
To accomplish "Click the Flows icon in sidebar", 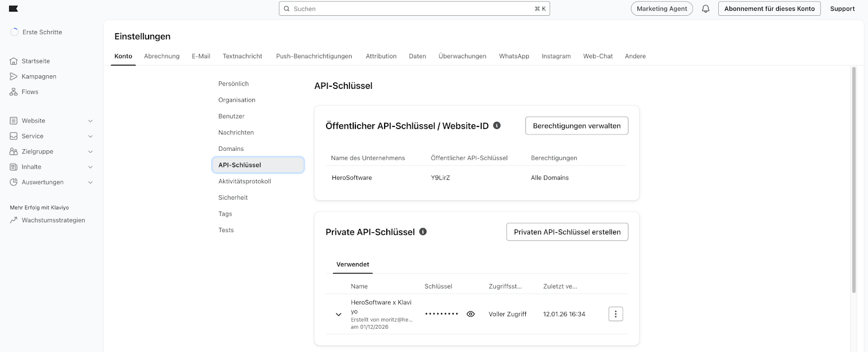I will [14, 92].
